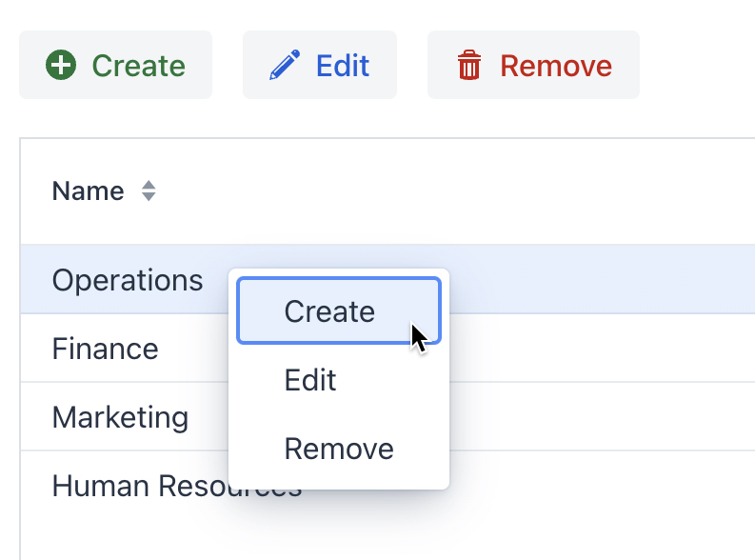
Task: Click the down arrow of Name sort icon
Action: tap(148, 197)
